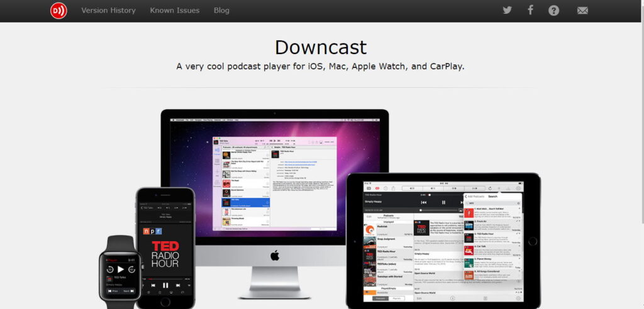The height and width of the screenshot is (309, 644).
Task: Open the Twitter bird icon
Action: (x=508, y=10)
